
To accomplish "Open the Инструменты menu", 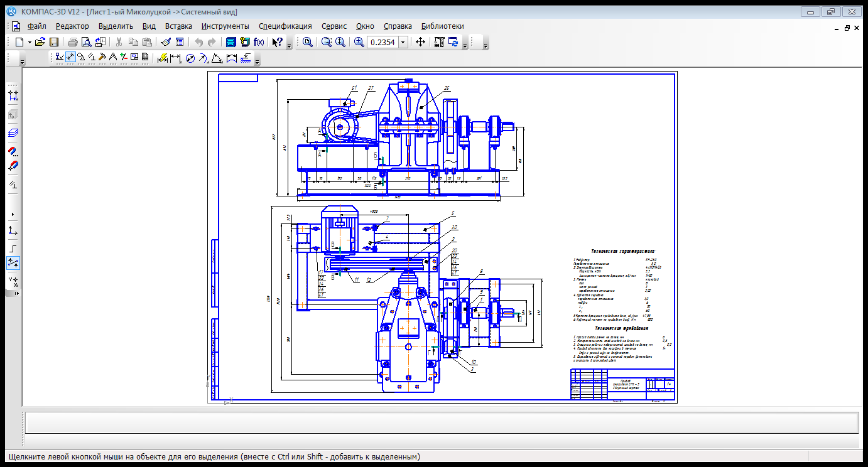I will tap(225, 26).
